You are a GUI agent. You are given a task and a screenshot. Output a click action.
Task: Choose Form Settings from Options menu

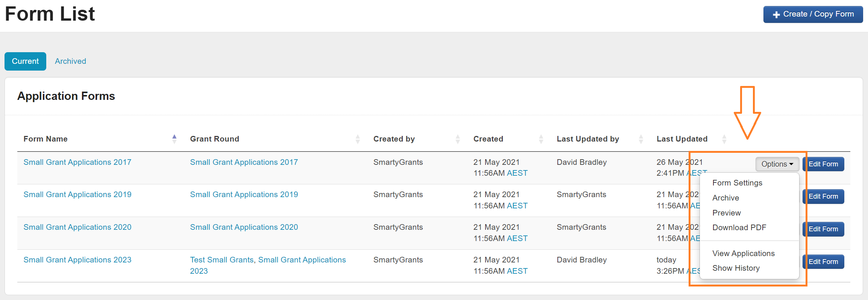point(737,183)
